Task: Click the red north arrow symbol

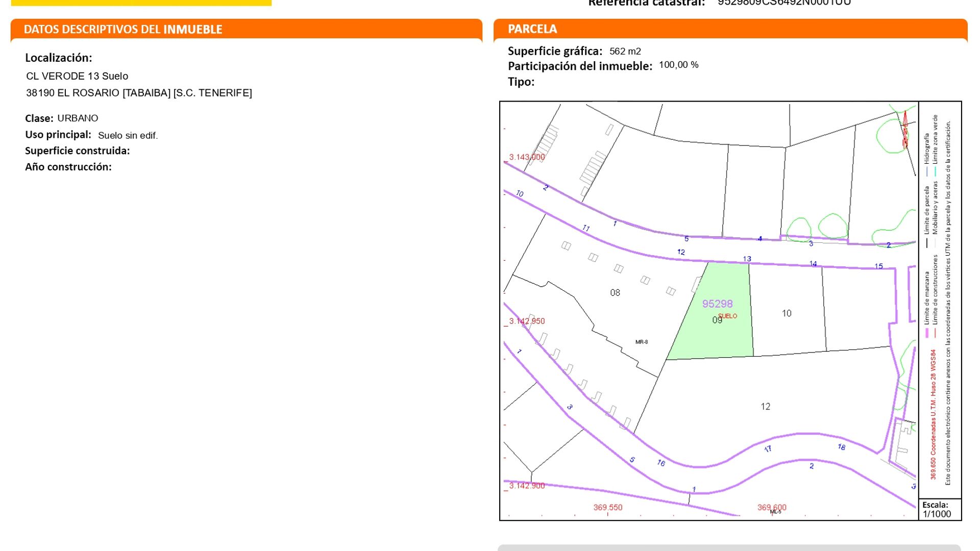Action: click(905, 130)
